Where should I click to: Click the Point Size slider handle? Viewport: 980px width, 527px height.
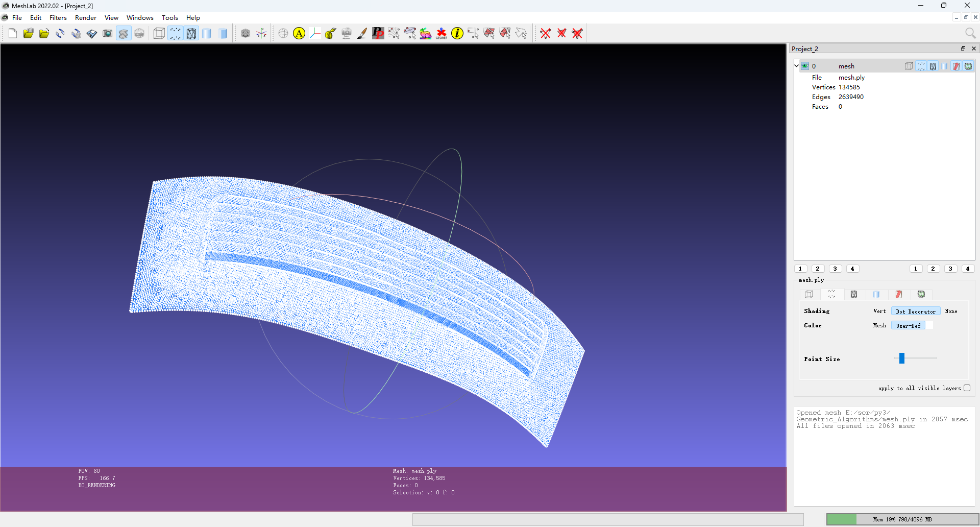902,358
